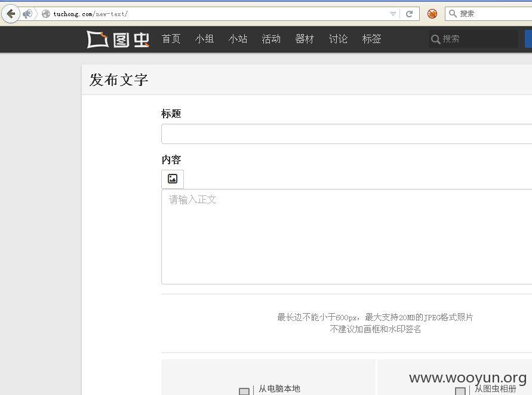
Task: Click the megaphone icon beside the address bar
Action: [x=27, y=14]
